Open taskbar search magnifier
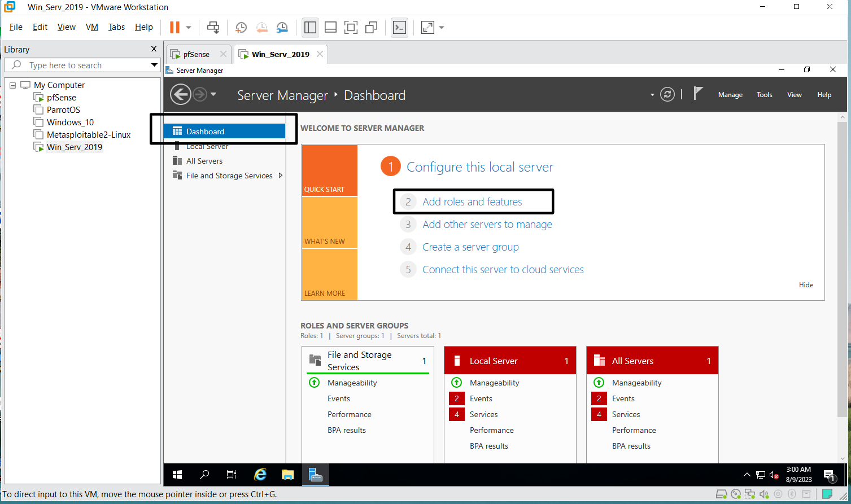The width and height of the screenshot is (851, 504). 204,475
